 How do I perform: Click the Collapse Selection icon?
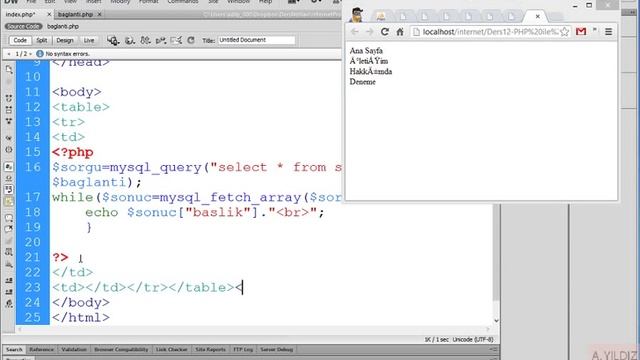[x=9, y=110]
